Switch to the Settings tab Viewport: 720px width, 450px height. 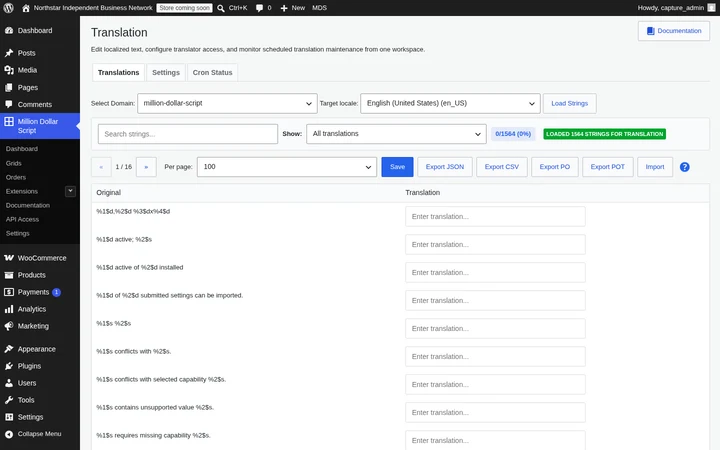pos(166,73)
